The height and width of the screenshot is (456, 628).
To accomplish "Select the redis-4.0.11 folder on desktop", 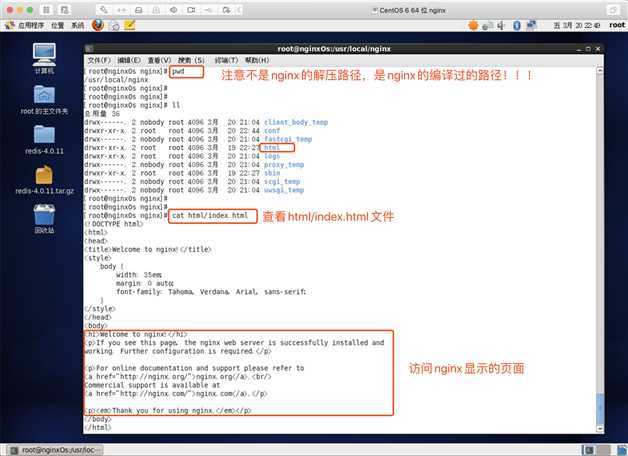I will point(44,140).
